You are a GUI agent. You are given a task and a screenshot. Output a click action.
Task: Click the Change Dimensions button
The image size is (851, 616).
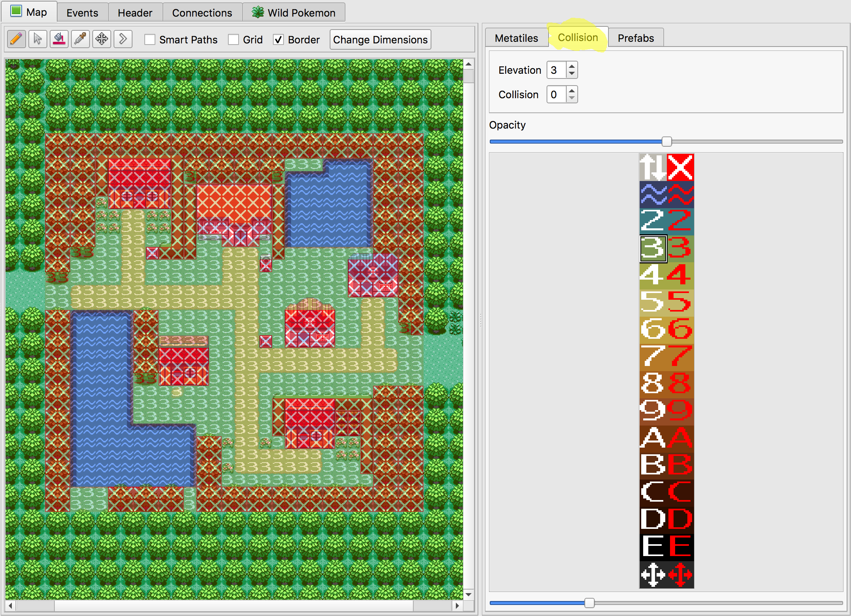380,39
